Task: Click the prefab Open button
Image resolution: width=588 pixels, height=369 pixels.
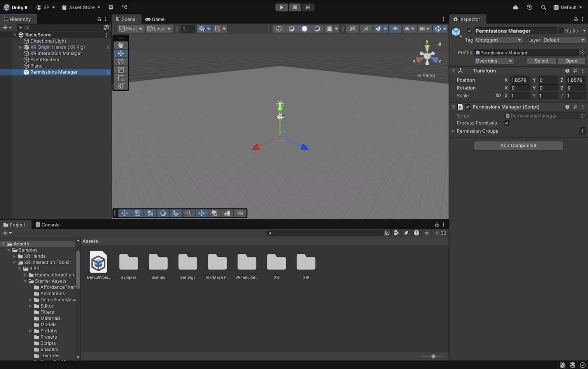Action: (x=571, y=61)
